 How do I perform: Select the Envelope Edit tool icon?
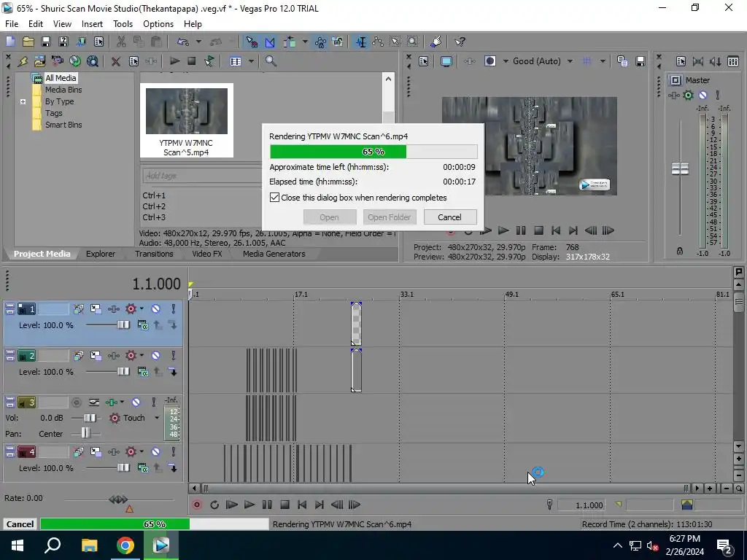click(x=379, y=42)
